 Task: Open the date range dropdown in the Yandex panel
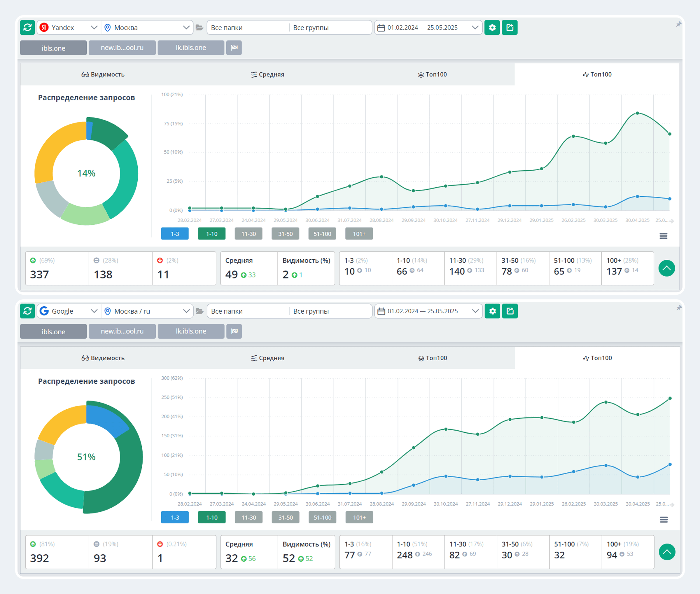click(428, 28)
